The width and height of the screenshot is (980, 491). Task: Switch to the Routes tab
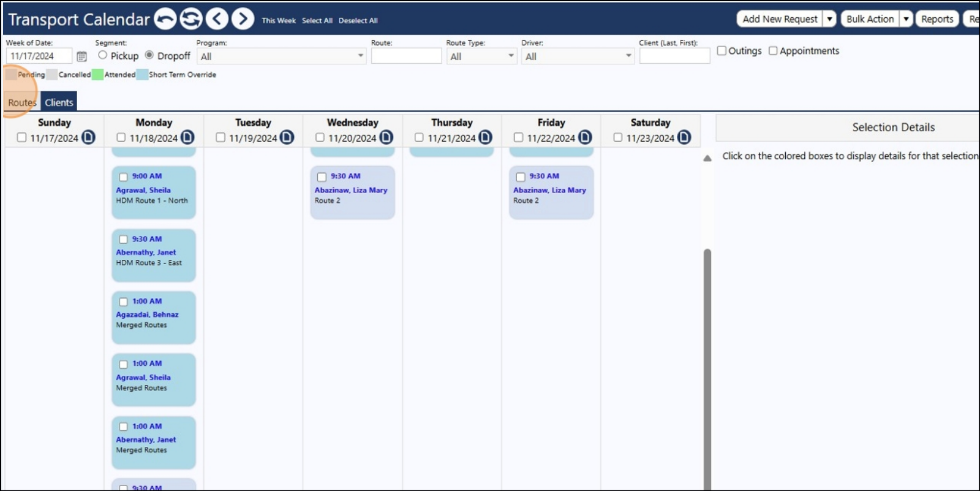tap(22, 102)
